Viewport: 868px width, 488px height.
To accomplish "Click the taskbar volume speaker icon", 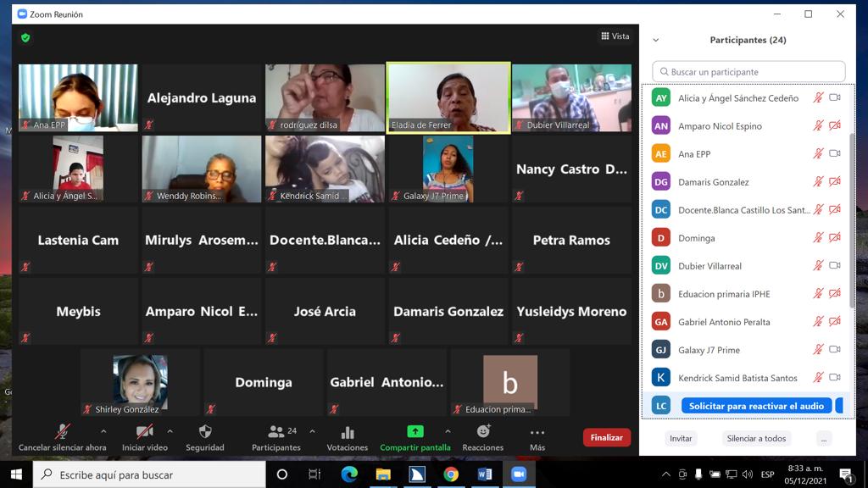I will coord(748,474).
